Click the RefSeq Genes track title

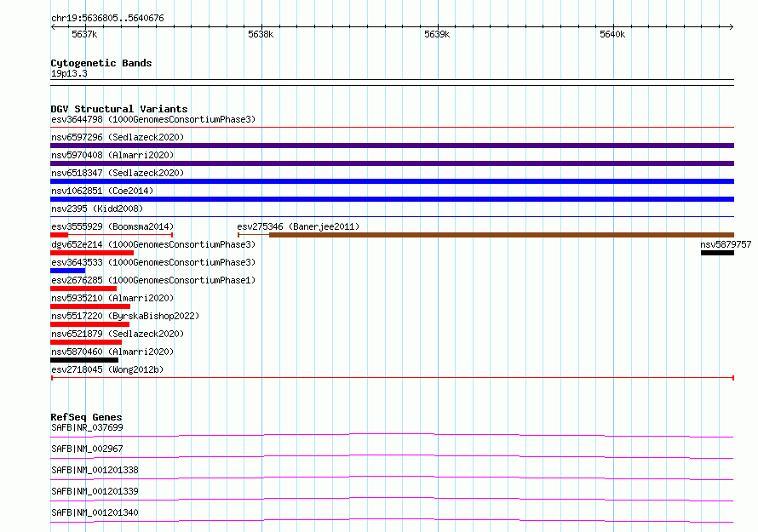click(86, 417)
